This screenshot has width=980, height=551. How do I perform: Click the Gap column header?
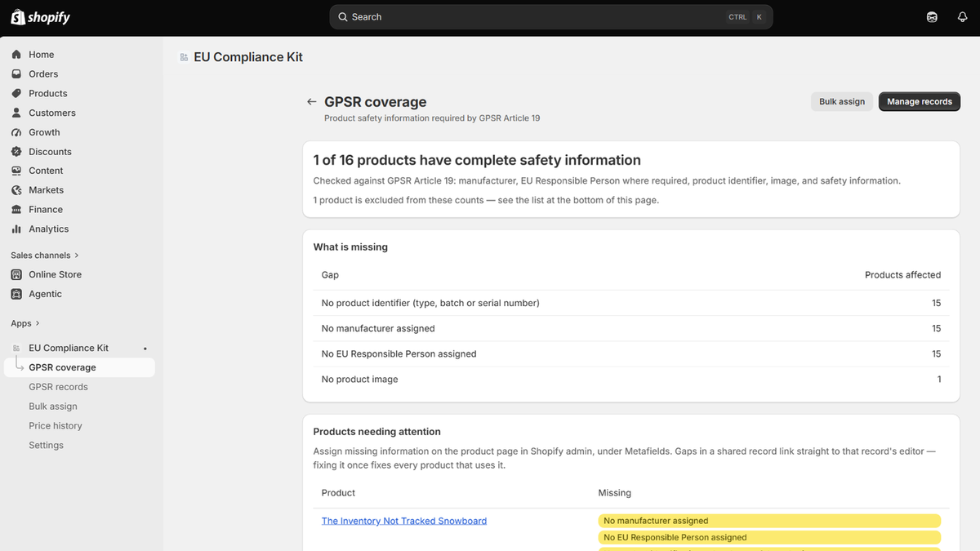coord(330,275)
